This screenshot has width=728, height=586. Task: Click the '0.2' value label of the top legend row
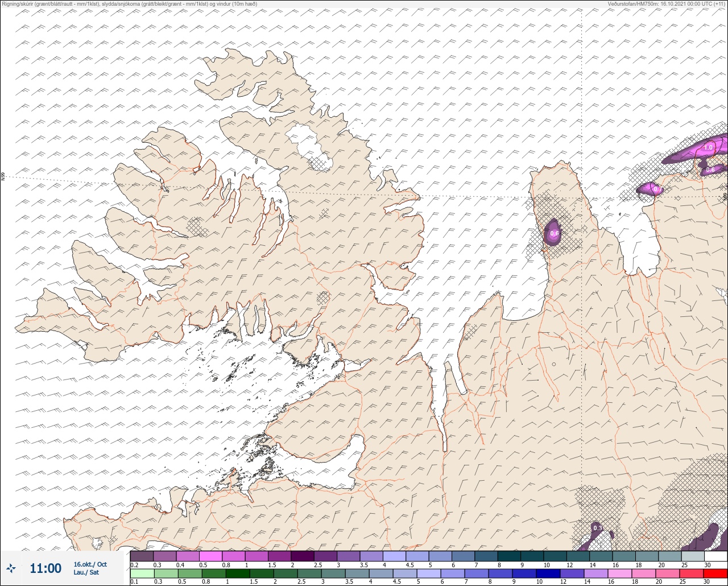point(135,564)
